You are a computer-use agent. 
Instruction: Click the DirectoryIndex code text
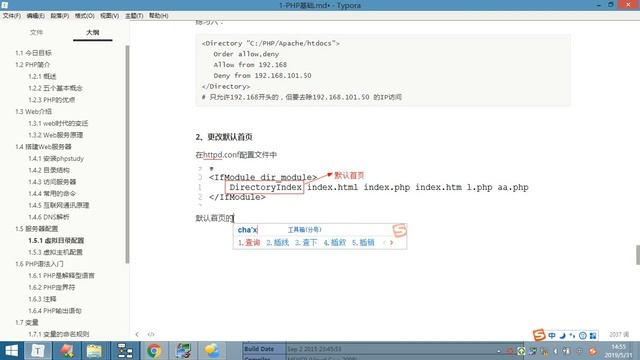coord(265,187)
